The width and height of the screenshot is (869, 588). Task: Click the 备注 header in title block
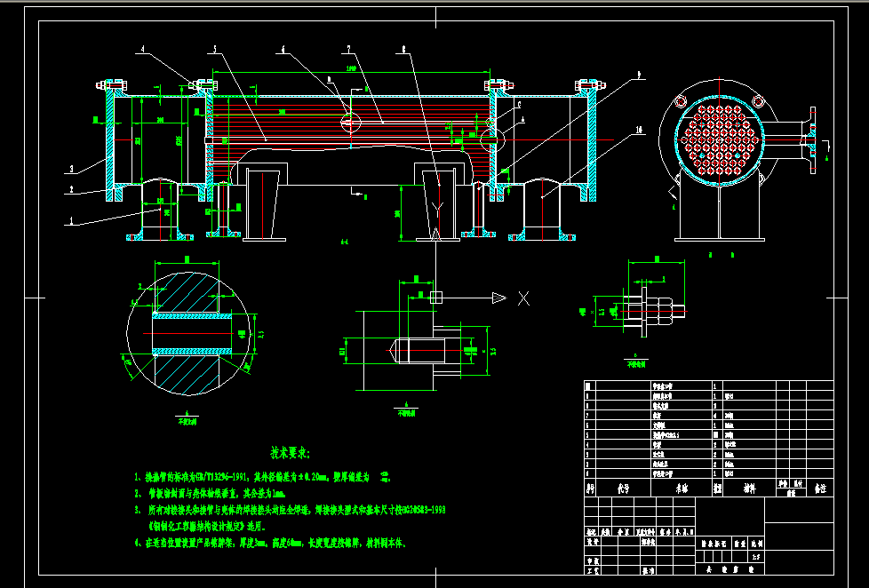pyautogui.click(x=819, y=489)
